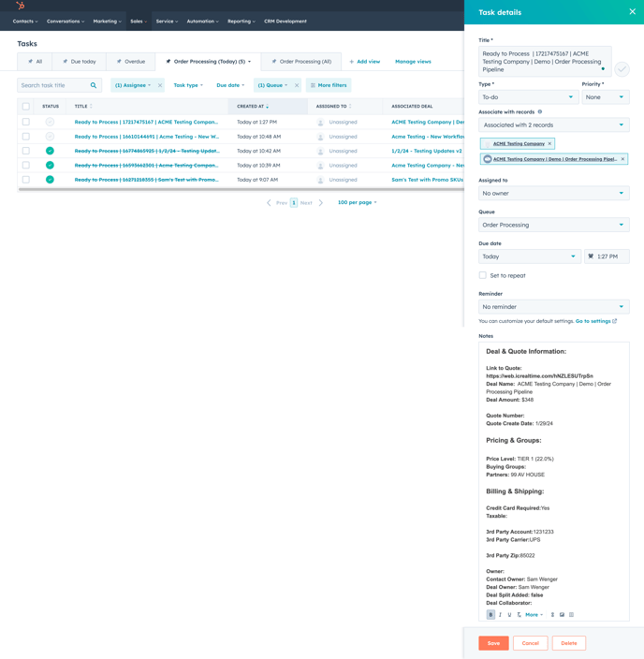Open the Automation menu
Screen dimensions: 644x659
tap(202, 22)
